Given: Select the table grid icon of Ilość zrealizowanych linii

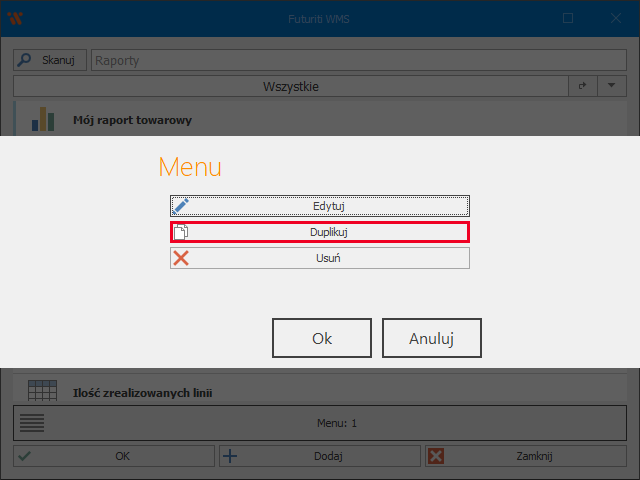Looking at the screenshot, I should [42, 392].
